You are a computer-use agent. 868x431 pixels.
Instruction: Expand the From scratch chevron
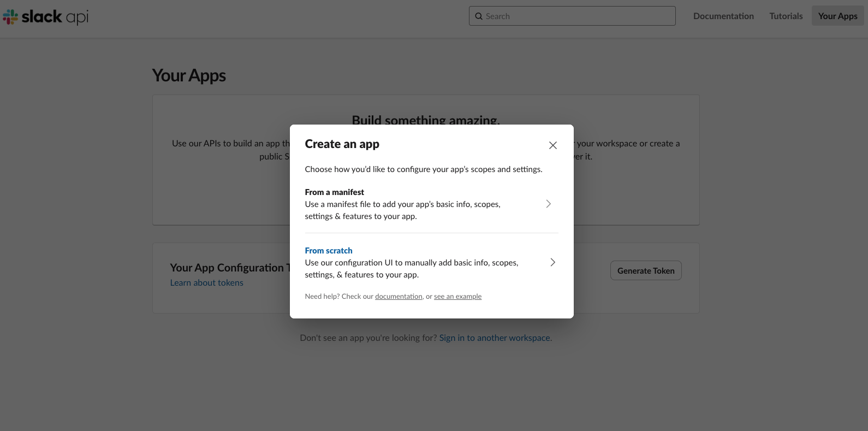tap(552, 262)
